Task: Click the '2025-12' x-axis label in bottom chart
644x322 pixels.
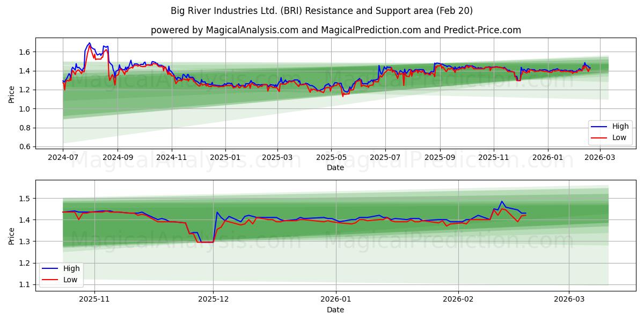Action: 213,300
